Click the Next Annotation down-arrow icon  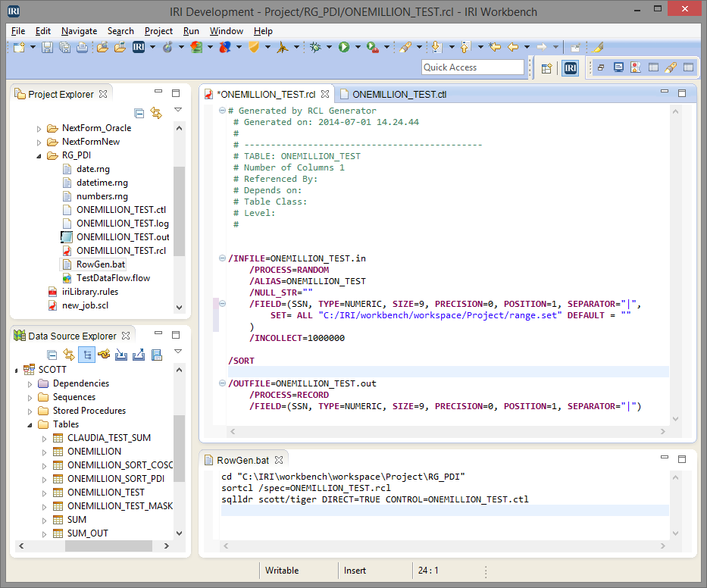(x=436, y=47)
